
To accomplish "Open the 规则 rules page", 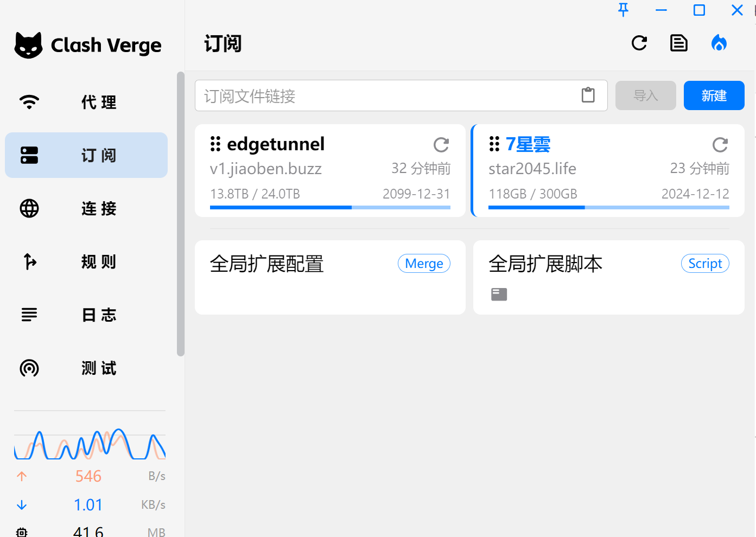I will tap(86, 261).
